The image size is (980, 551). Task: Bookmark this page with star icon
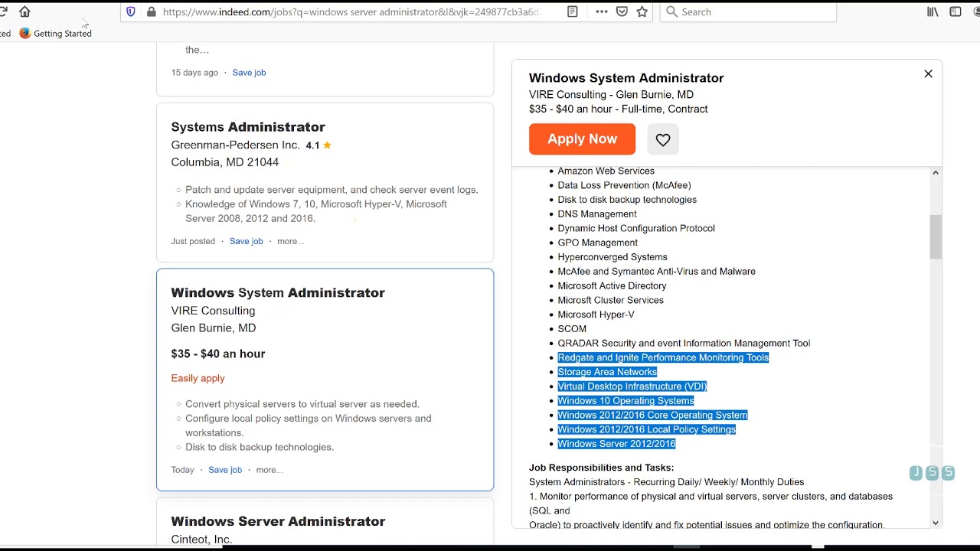click(x=642, y=11)
